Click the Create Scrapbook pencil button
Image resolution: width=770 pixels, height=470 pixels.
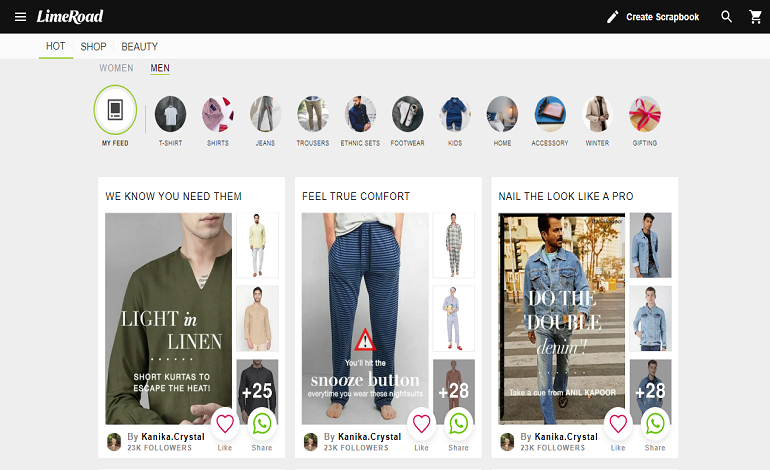(653, 17)
